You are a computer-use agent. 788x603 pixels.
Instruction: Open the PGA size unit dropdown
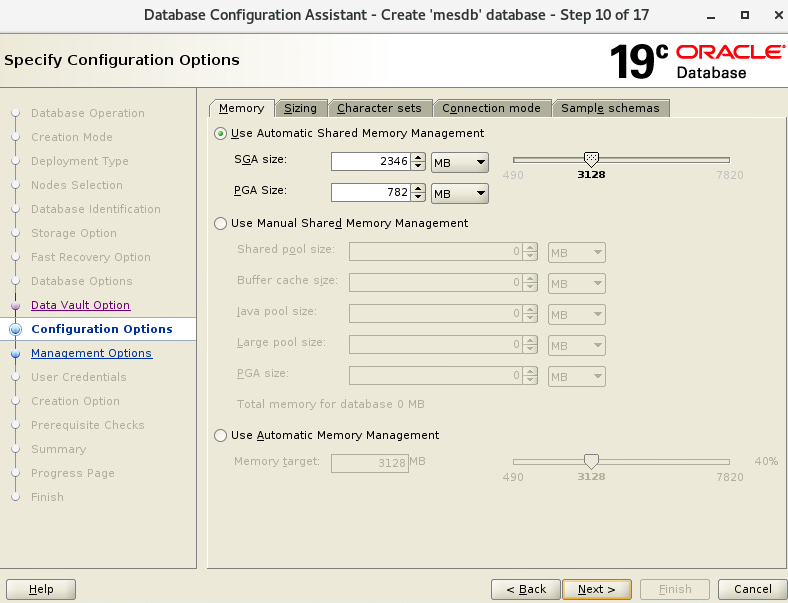(459, 193)
